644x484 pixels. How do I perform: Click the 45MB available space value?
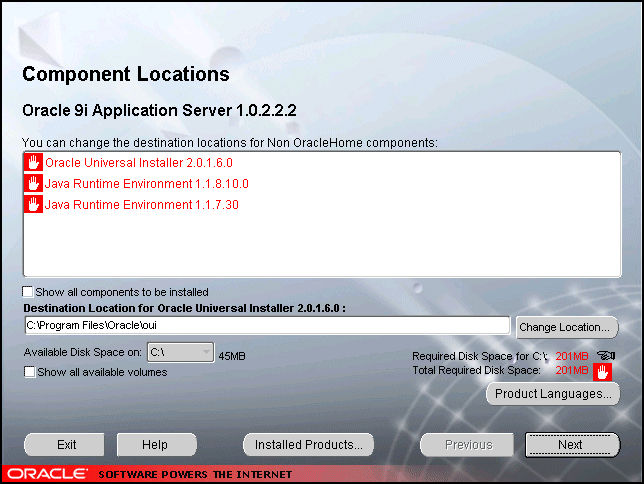click(x=232, y=356)
